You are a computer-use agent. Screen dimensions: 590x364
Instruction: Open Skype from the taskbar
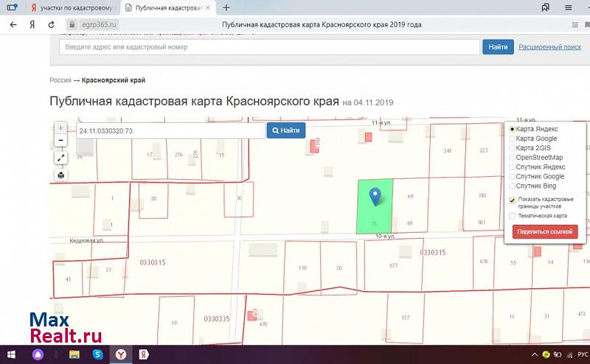97,354
